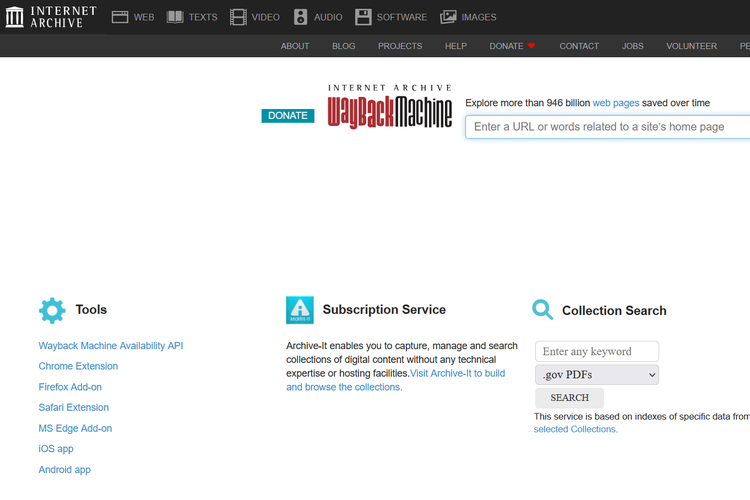This screenshot has width=750, height=500.
Task: Open the Blog menu item
Action: coord(343,46)
